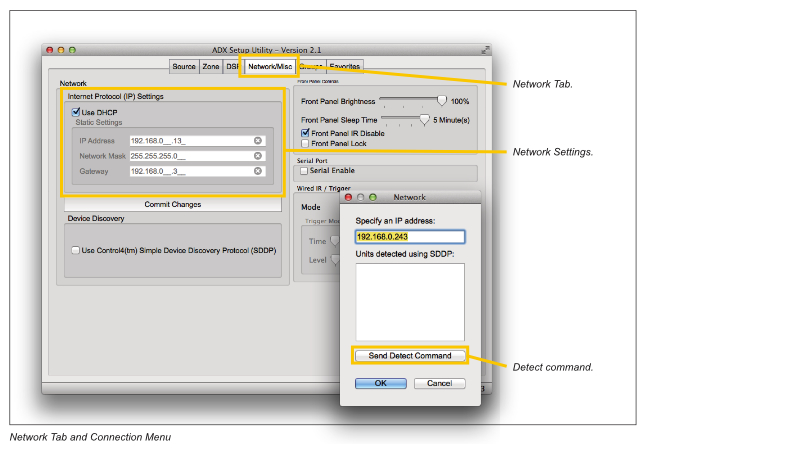Open the Favorites tab
This screenshot has height=451, width=809.
point(345,67)
